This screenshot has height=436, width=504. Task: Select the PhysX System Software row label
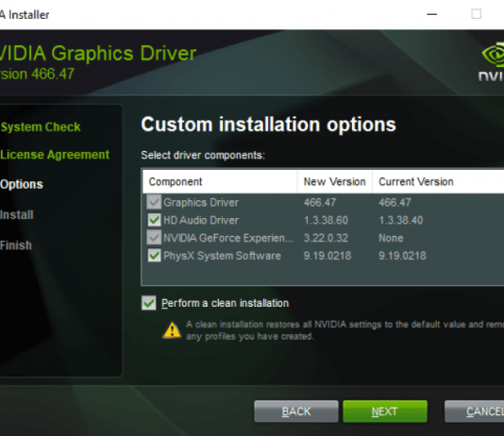click(x=222, y=256)
